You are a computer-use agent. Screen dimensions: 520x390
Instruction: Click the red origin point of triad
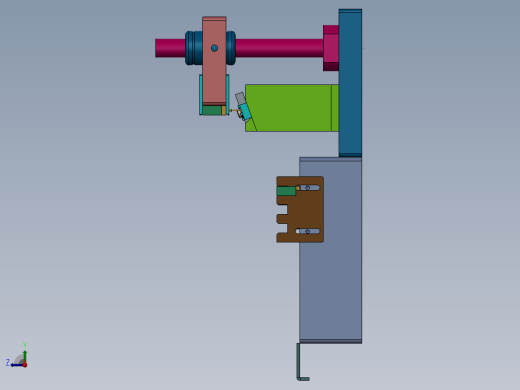(x=25, y=365)
